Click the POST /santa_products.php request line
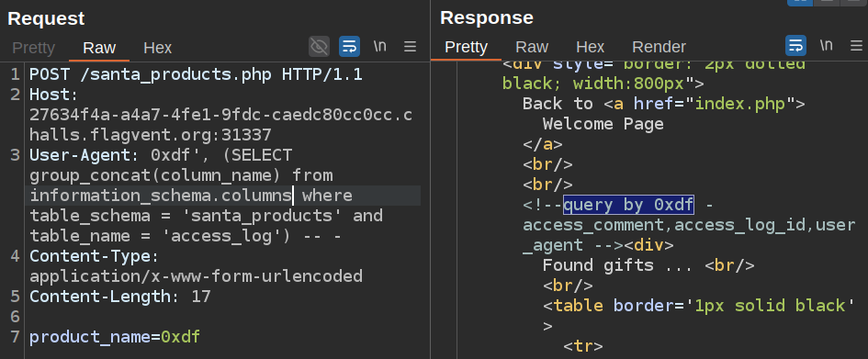This screenshot has height=359, width=868. pyautogui.click(x=196, y=74)
